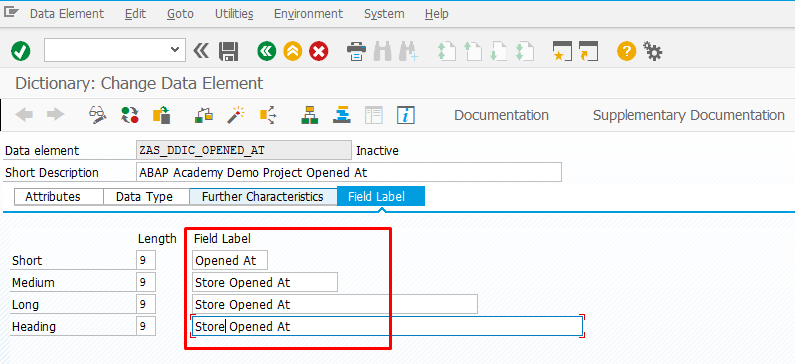Viewport: 795px width, 364px height.
Task: Open the Data Element menu
Action: pyautogui.click(x=67, y=14)
